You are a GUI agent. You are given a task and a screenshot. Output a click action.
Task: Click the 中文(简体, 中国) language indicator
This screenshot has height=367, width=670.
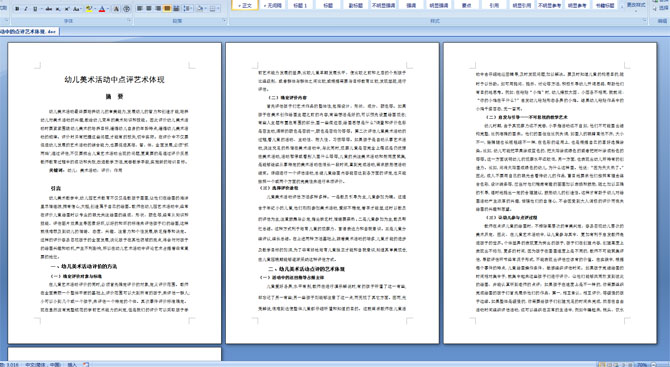[x=43, y=364]
